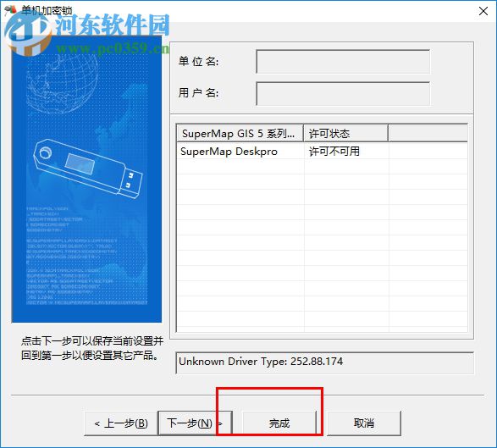Viewport: 497px width, 448px height.
Task: Proceed with the 下一步(N) button
Action: (x=195, y=423)
